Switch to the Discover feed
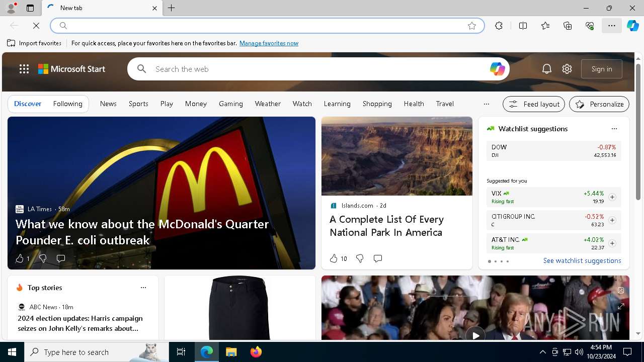Image resolution: width=644 pixels, height=362 pixels. coord(28,104)
